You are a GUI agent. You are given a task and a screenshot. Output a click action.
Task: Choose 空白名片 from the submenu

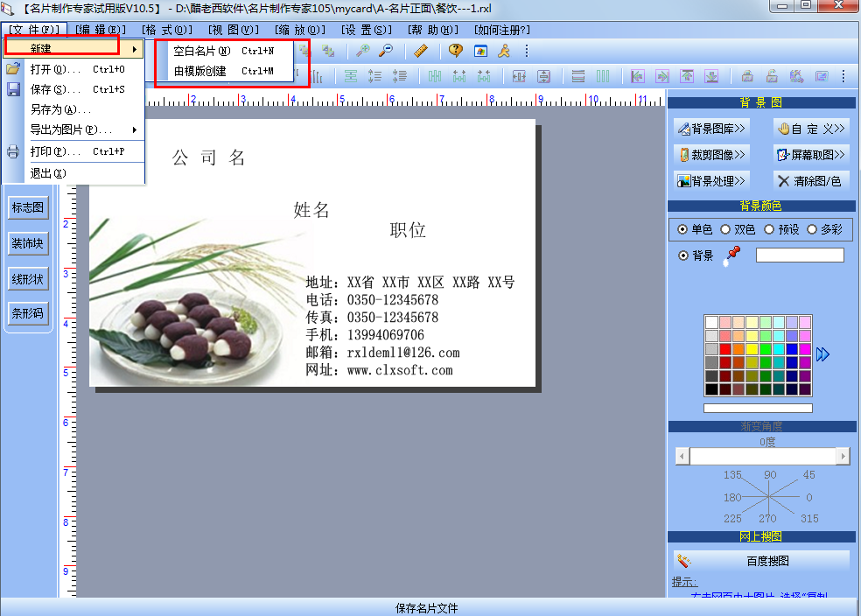tap(223, 51)
